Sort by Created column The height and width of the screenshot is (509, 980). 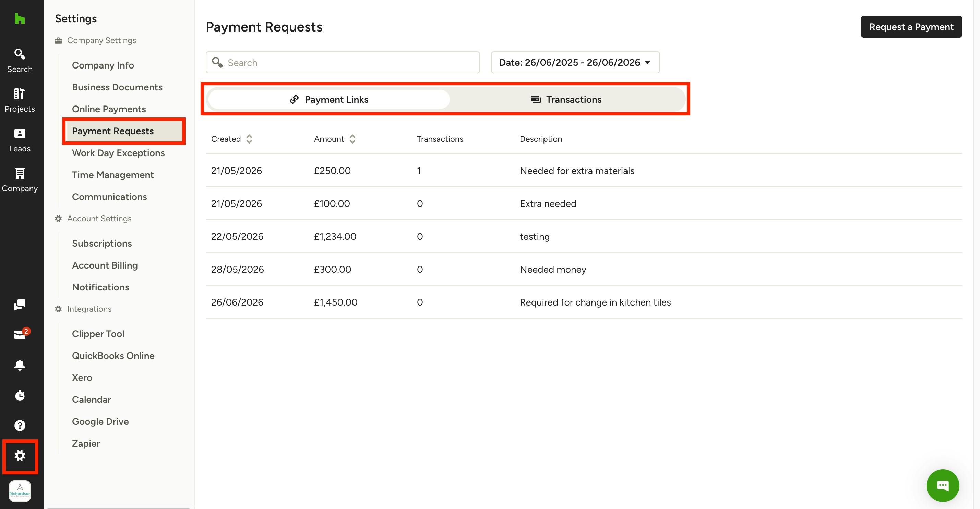tap(231, 139)
